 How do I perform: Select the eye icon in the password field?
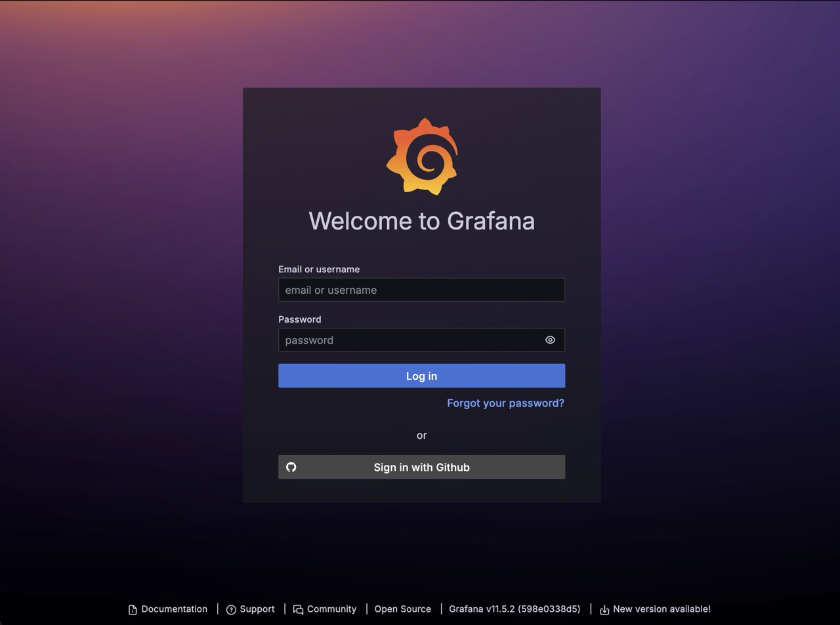pyautogui.click(x=550, y=340)
